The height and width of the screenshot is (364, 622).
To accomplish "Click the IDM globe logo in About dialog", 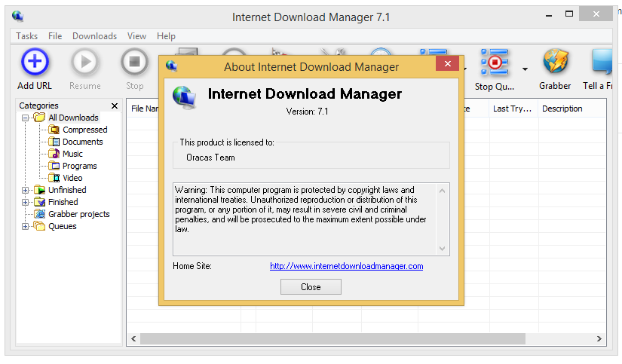I will click(184, 97).
